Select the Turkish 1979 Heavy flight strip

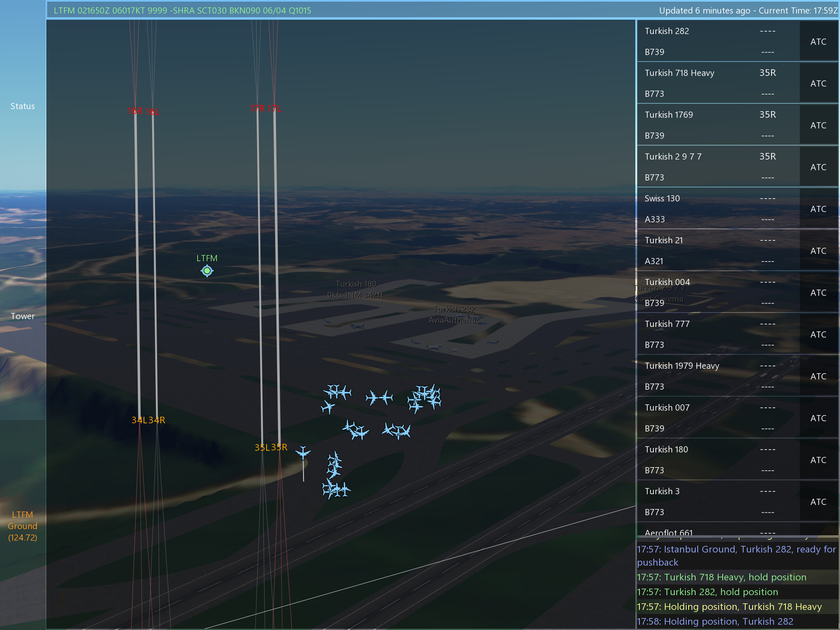(718, 376)
